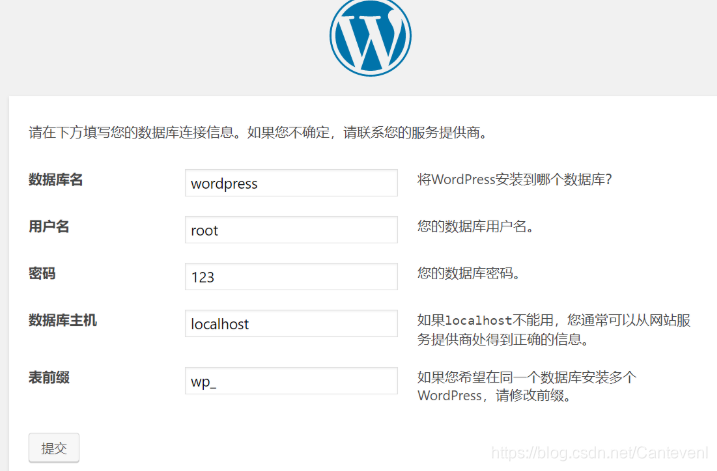The height and width of the screenshot is (471, 717).
Task: Click the 密码 label
Action: [x=42, y=273]
